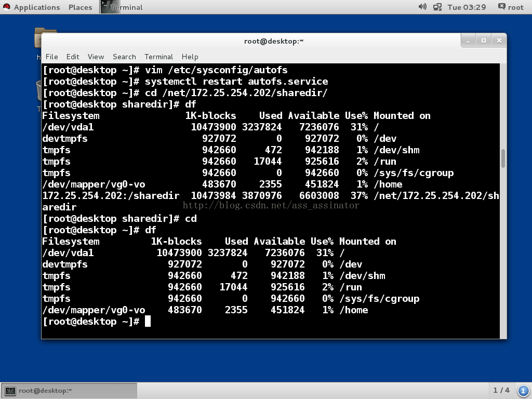Click the text 'vim /etc/sysconfig/autofs'
Image resolution: width=532 pixels, height=399 pixels.
(216, 70)
